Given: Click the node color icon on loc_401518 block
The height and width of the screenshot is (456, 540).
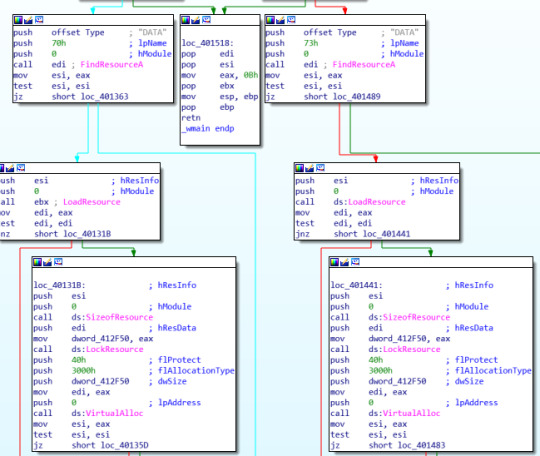Looking at the screenshot, I should (x=186, y=20).
